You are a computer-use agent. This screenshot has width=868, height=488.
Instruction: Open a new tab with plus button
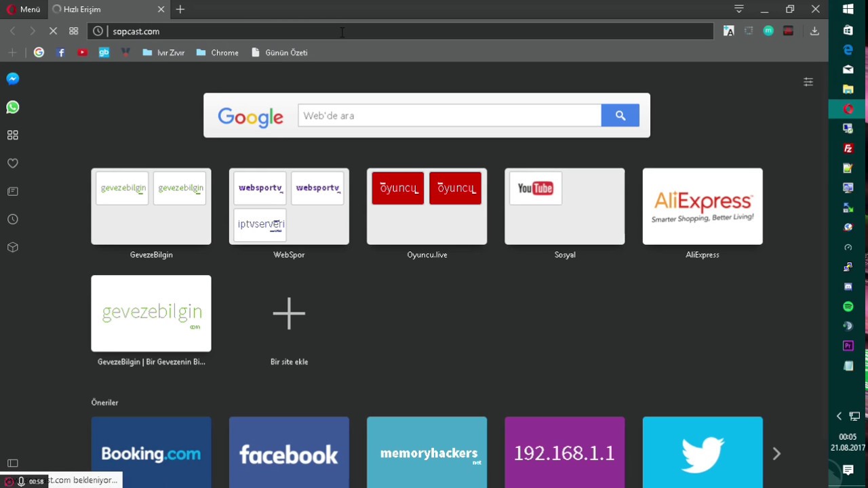pyautogui.click(x=180, y=9)
